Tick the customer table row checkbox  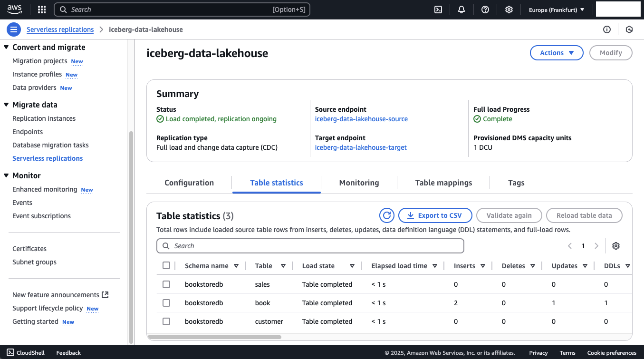[166, 321]
